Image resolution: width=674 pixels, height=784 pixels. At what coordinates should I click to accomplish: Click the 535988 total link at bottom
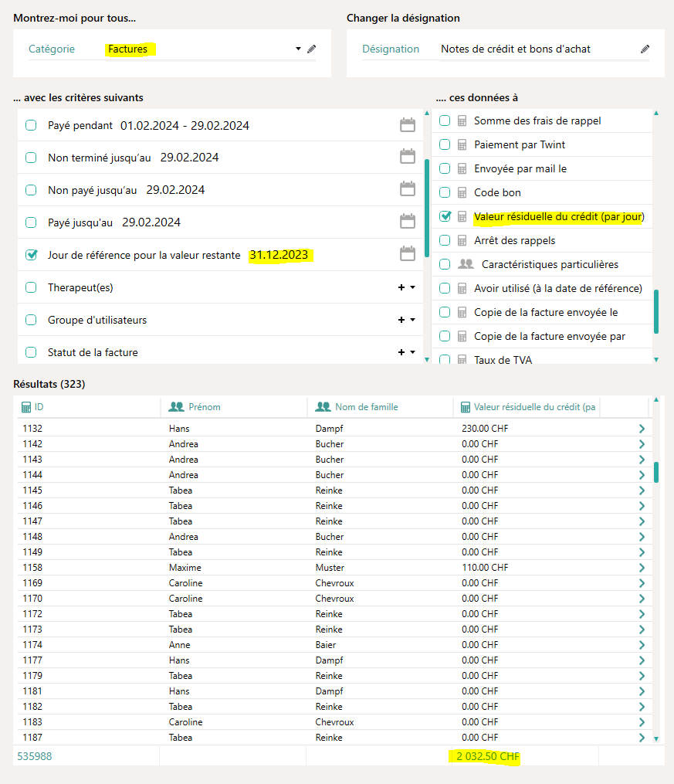tap(35, 756)
